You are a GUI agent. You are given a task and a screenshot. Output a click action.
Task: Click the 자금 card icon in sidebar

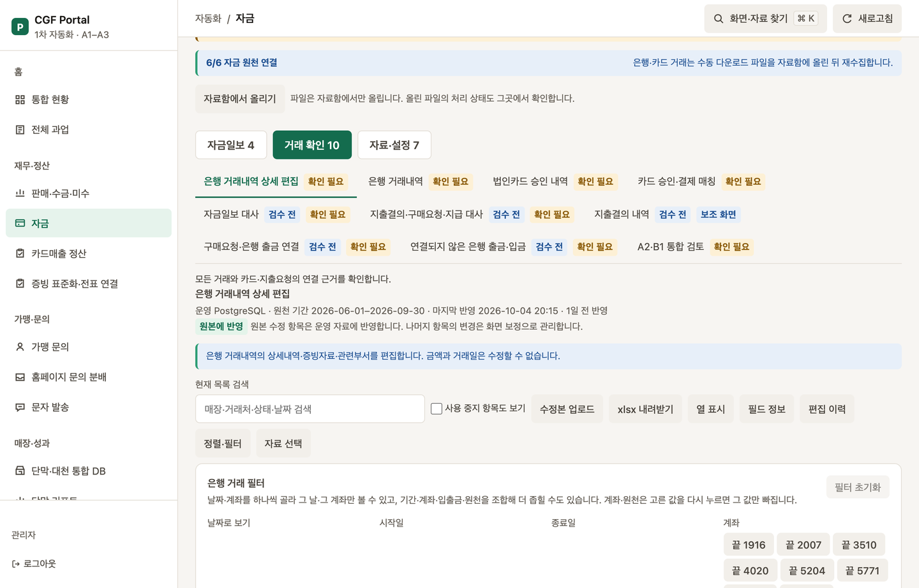point(20,223)
